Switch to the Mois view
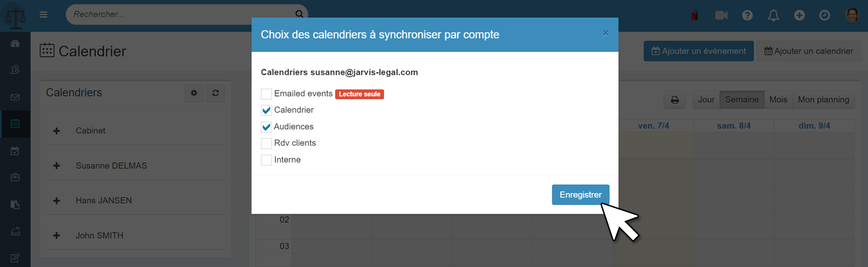Screen dimensions: 868x267 pyautogui.click(x=778, y=100)
